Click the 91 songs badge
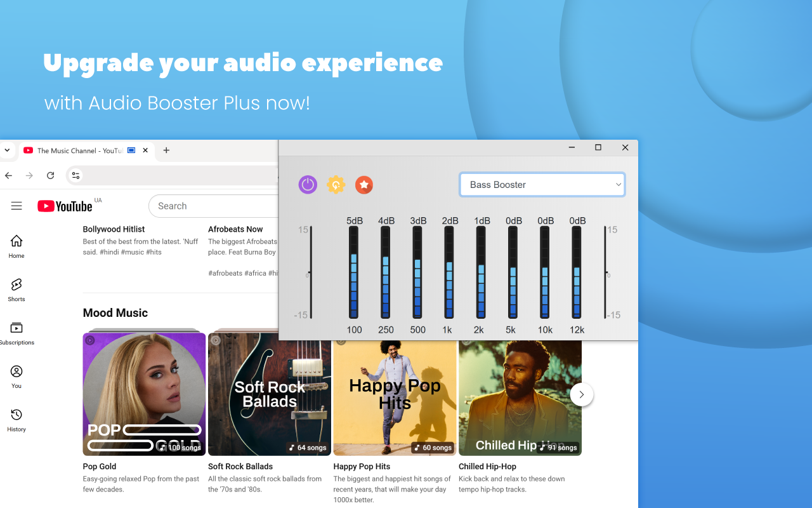The height and width of the screenshot is (508, 812). tap(558, 448)
